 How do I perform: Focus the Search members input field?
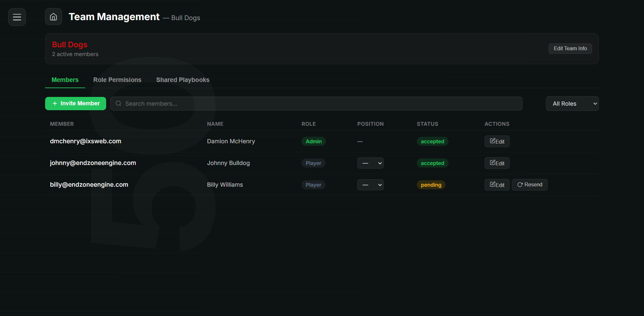coord(316,104)
